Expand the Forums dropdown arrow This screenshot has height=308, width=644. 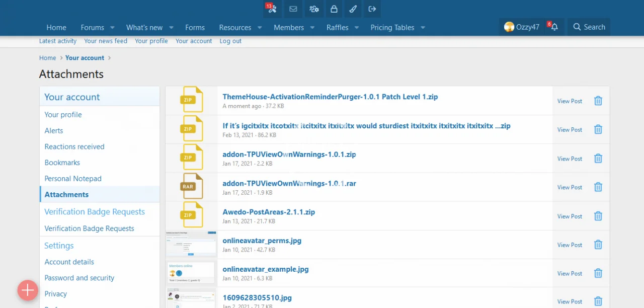pos(112,28)
